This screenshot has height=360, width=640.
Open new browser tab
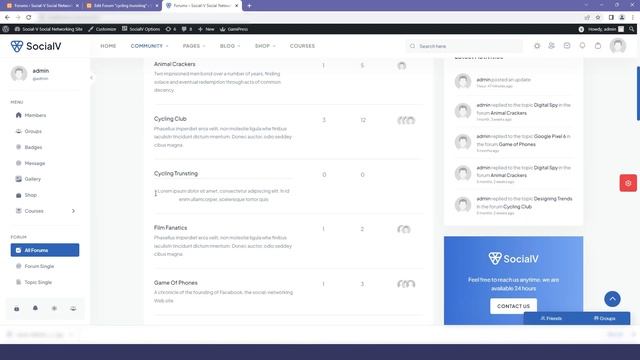click(x=249, y=6)
